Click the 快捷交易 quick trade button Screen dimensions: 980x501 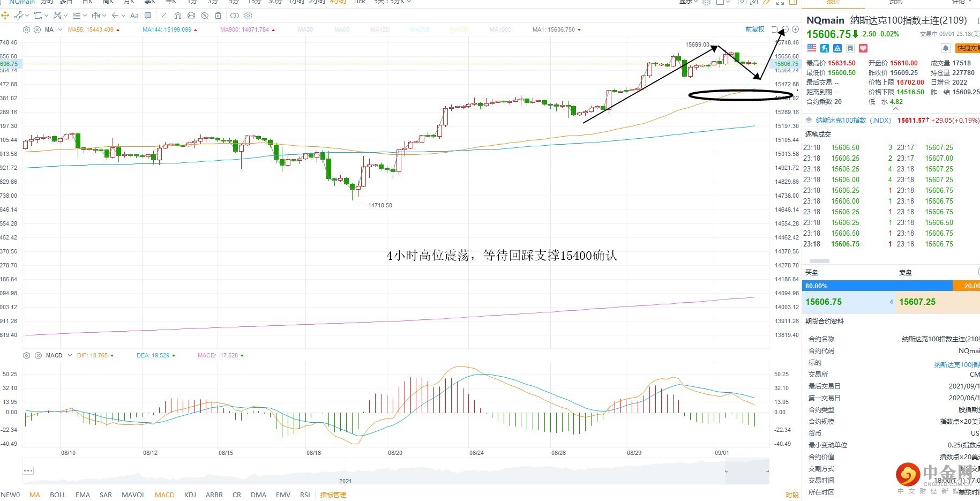pos(968,48)
